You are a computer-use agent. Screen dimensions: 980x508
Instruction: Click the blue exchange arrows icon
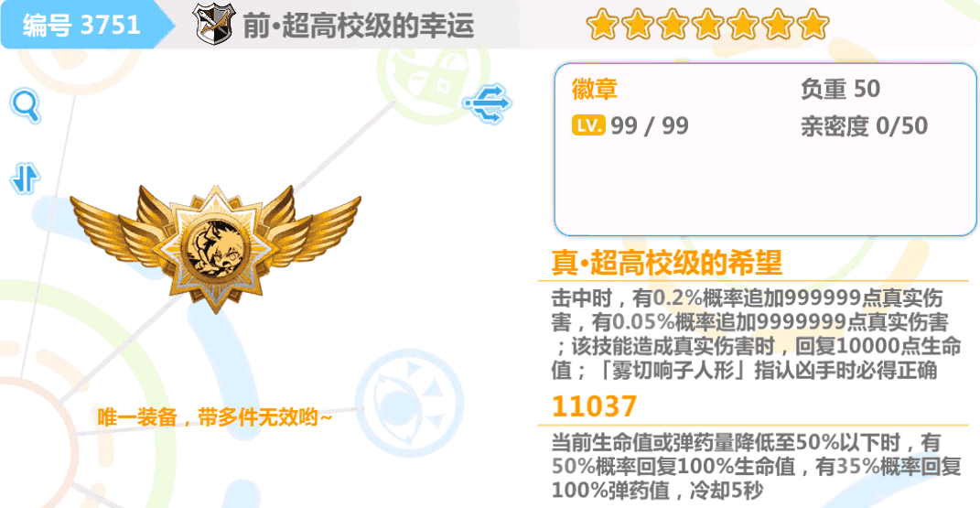[488, 103]
